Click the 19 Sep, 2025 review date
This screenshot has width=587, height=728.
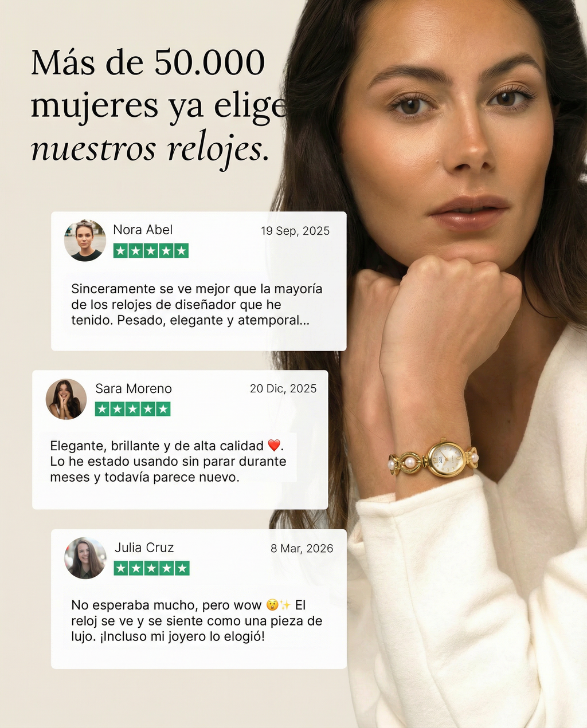[295, 231]
